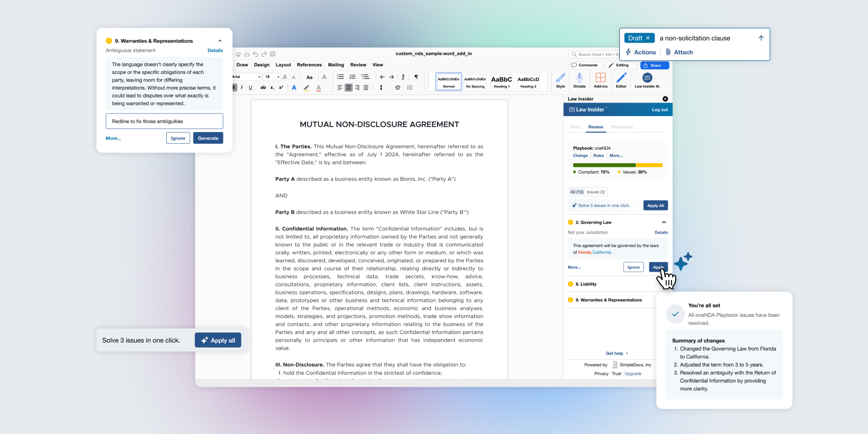Ignore the Governing Law suggestion
The width and height of the screenshot is (868, 434).
633,267
